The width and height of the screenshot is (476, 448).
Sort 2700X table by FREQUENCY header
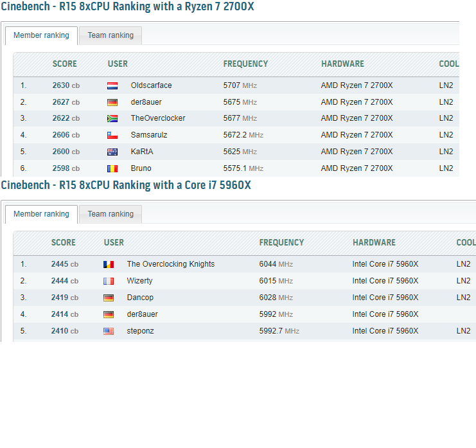click(245, 64)
